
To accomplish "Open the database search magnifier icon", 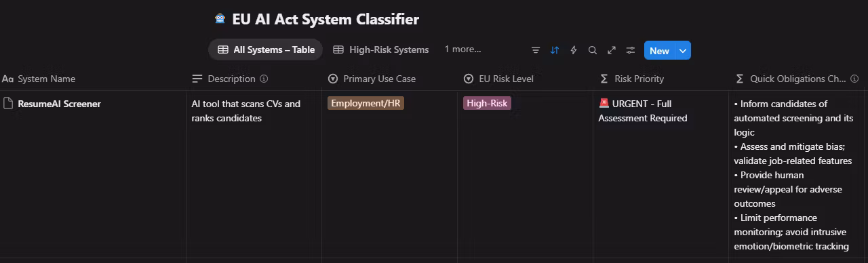I will click(593, 50).
